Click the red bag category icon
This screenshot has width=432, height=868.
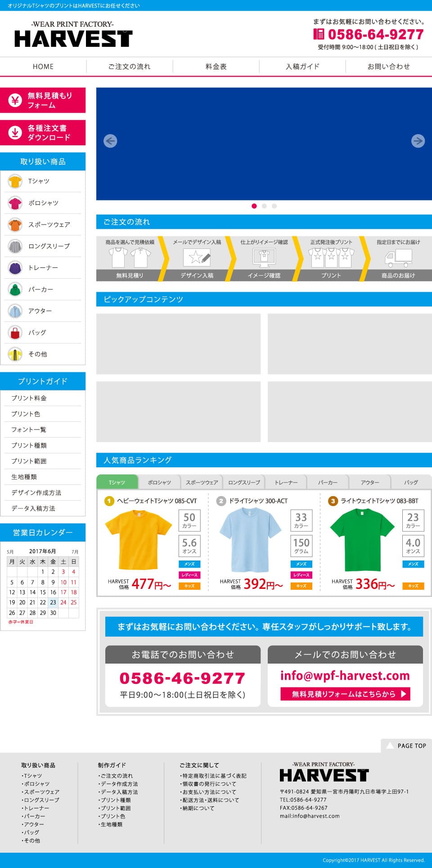coord(15,333)
